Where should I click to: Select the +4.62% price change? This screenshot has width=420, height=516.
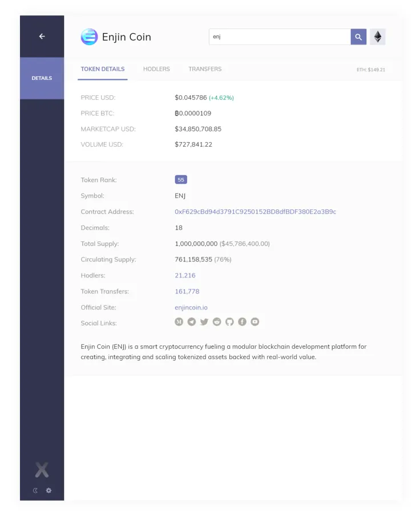tap(221, 98)
